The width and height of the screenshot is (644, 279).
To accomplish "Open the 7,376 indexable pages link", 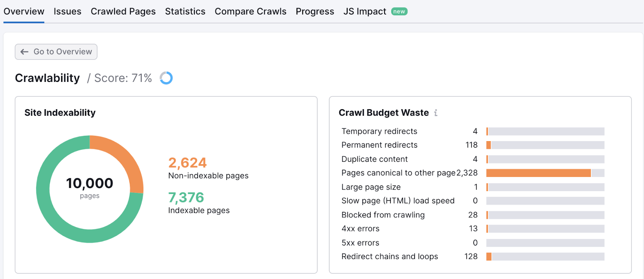I will pyautogui.click(x=186, y=198).
